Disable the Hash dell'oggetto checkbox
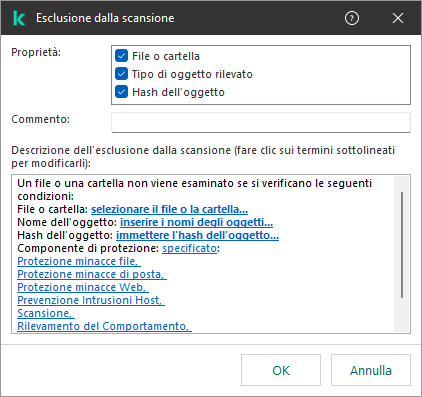 [x=121, y=92]
